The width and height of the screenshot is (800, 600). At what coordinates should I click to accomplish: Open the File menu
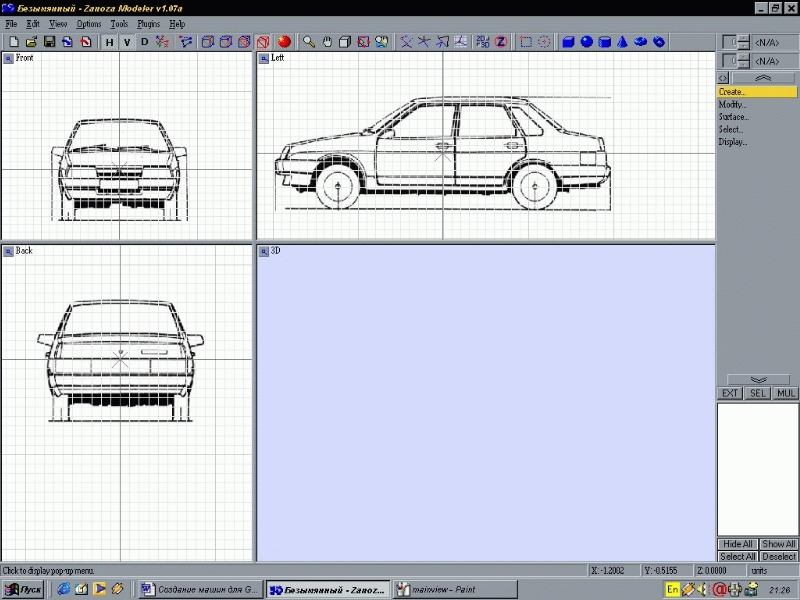click(x=11, y=24)
